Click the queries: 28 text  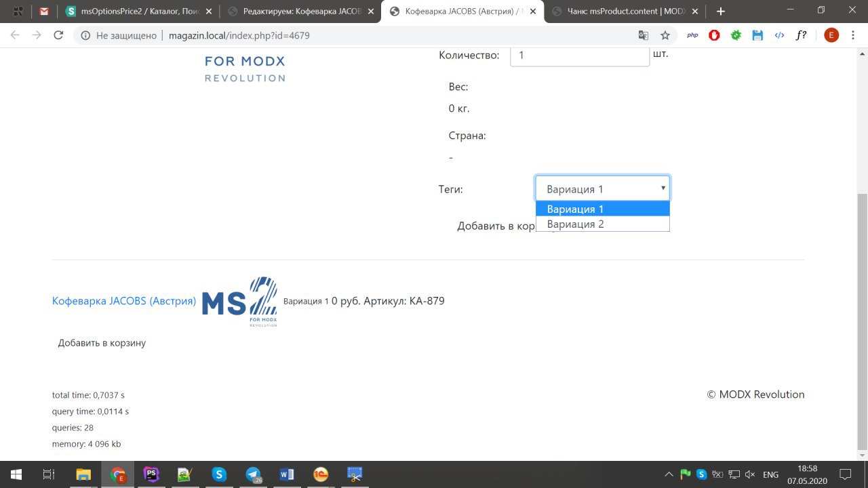tap(73, 428)
